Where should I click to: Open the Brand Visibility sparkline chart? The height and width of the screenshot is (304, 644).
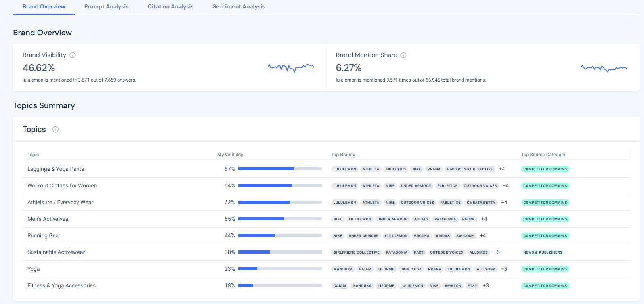[x=291, y=68]
